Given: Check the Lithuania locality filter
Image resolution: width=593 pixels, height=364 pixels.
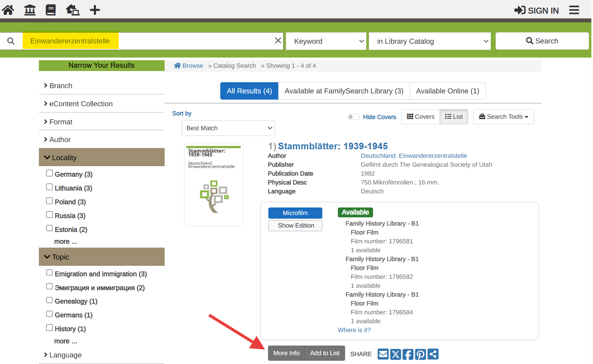Looking at the screenshot, I should point(49,187).
